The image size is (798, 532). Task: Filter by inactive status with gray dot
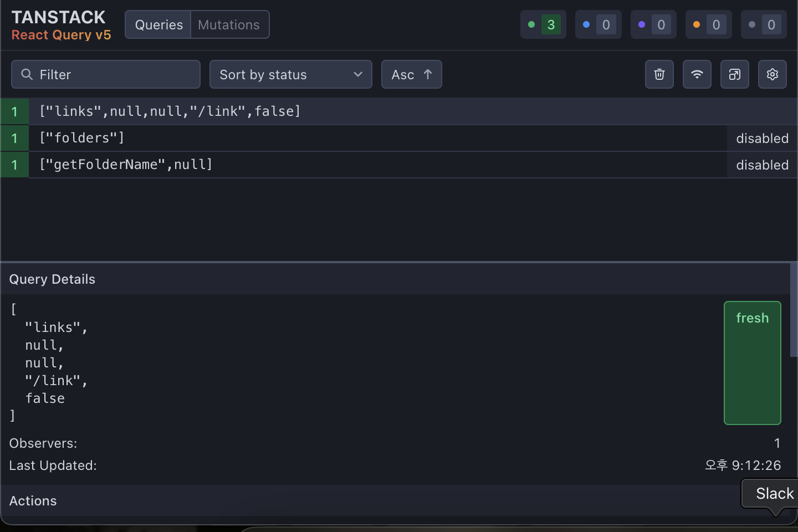click(x=764, y=24)
